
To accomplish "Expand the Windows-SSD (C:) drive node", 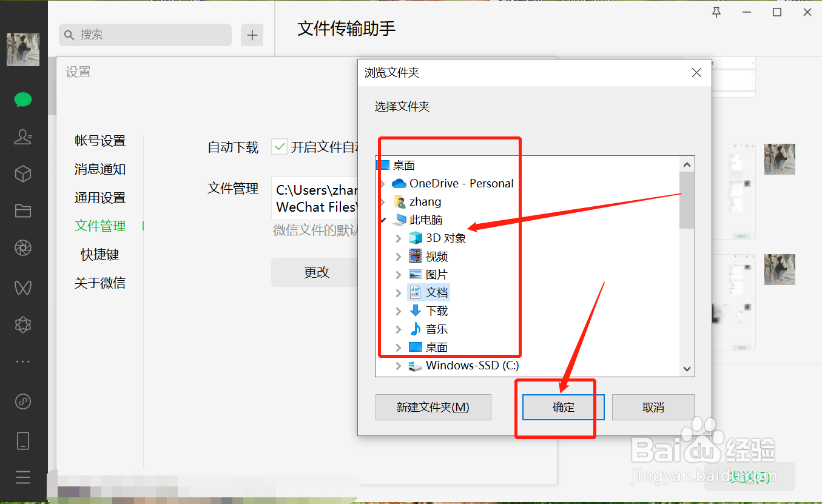I will tap(399, 366).
